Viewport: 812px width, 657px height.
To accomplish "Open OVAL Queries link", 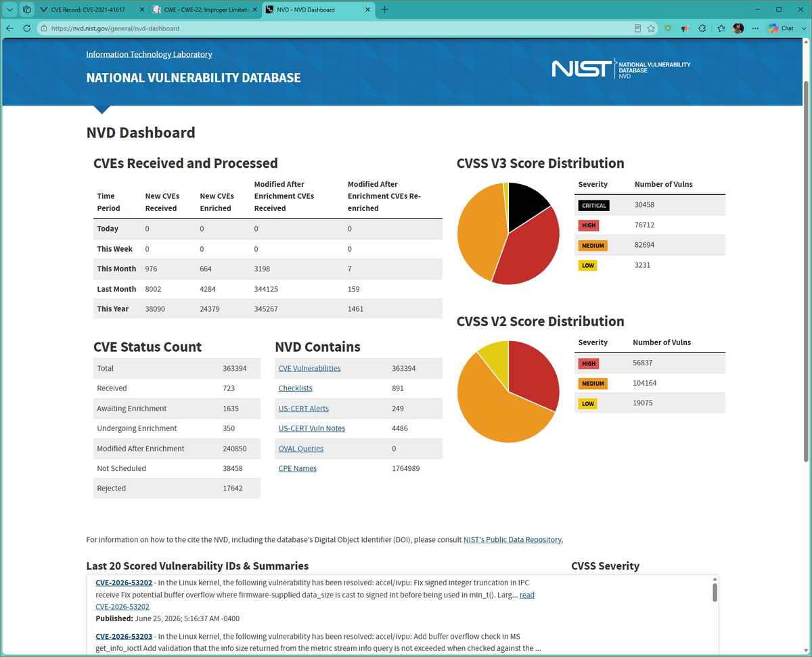I will pyautogui.click(x=300, y=449).
